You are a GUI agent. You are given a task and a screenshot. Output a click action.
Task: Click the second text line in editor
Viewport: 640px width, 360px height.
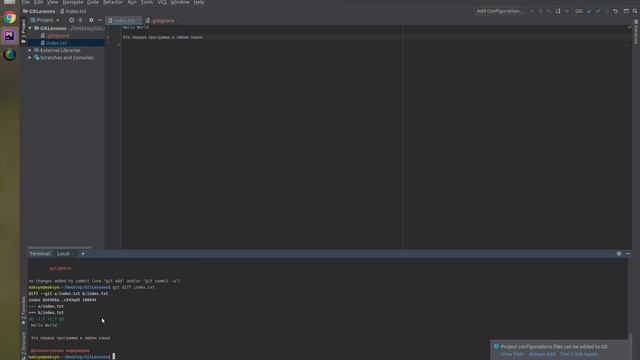pos(162,37)
